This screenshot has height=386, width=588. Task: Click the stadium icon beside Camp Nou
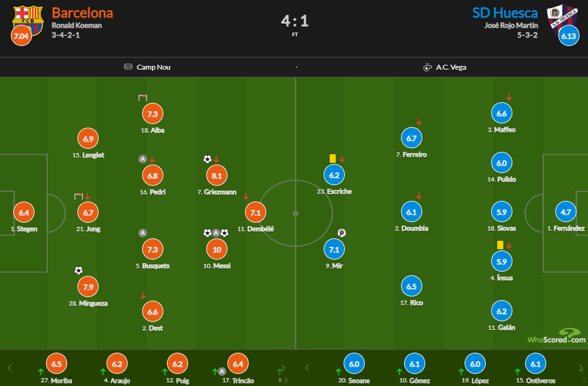click(128, 67)
